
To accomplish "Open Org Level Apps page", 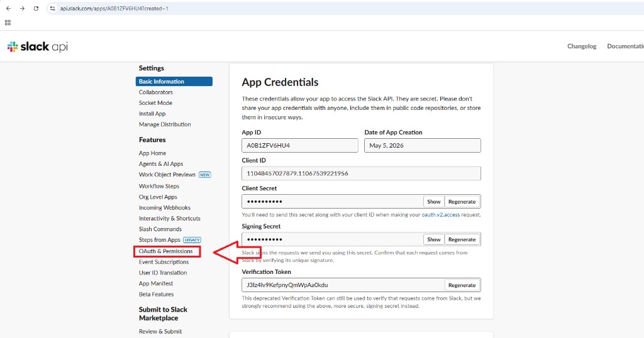I will point(158,197).
